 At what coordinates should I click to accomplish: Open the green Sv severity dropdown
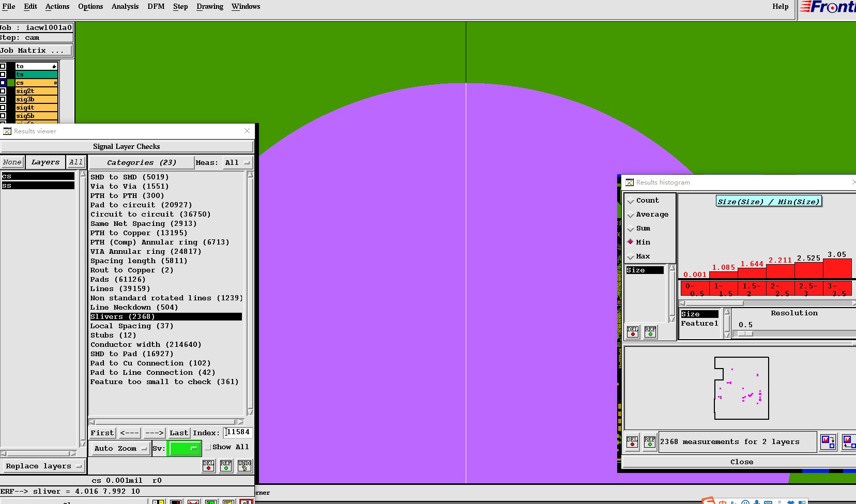[x=184, y=449]
